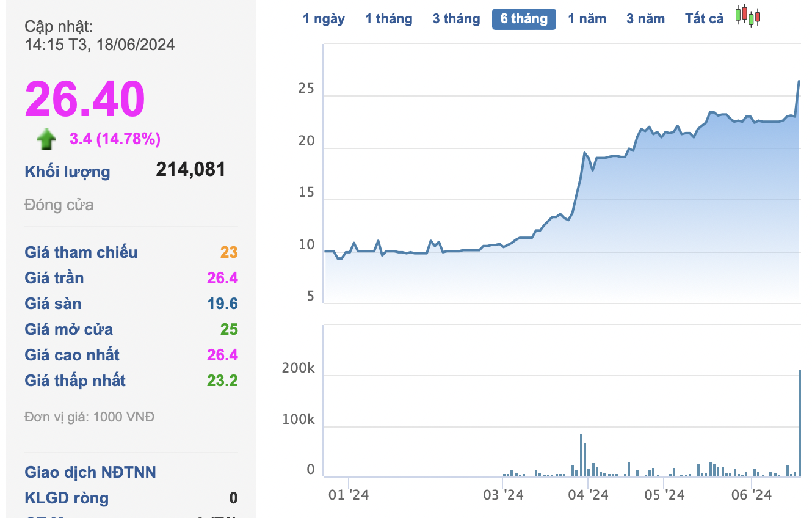This screenshot has width=812, height=518.
Task: Click the KLGD ròng label
Action: pos(67,498)
